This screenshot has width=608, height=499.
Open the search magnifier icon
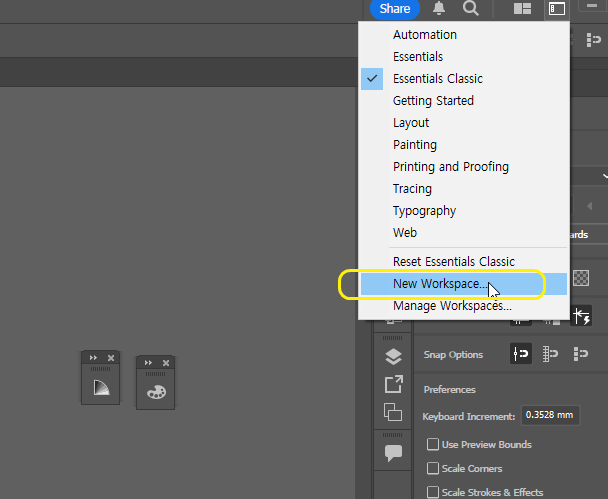(x=470, y=8)
